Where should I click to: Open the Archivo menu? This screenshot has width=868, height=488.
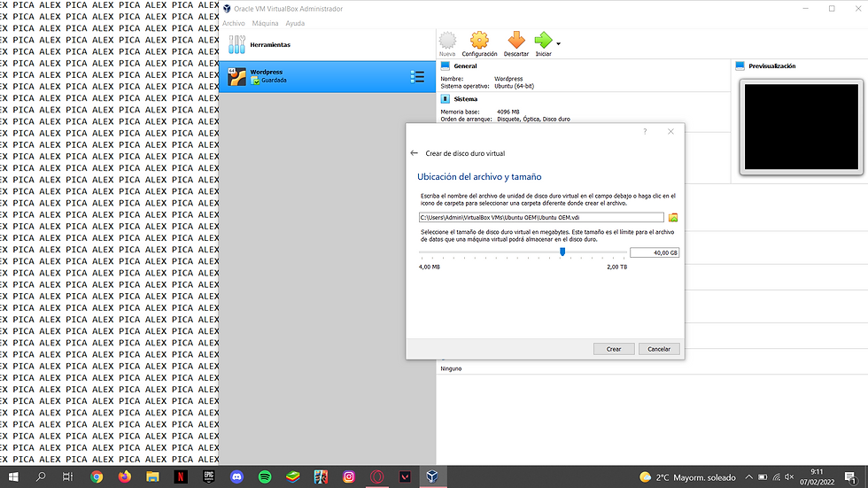tap(234, 23)
